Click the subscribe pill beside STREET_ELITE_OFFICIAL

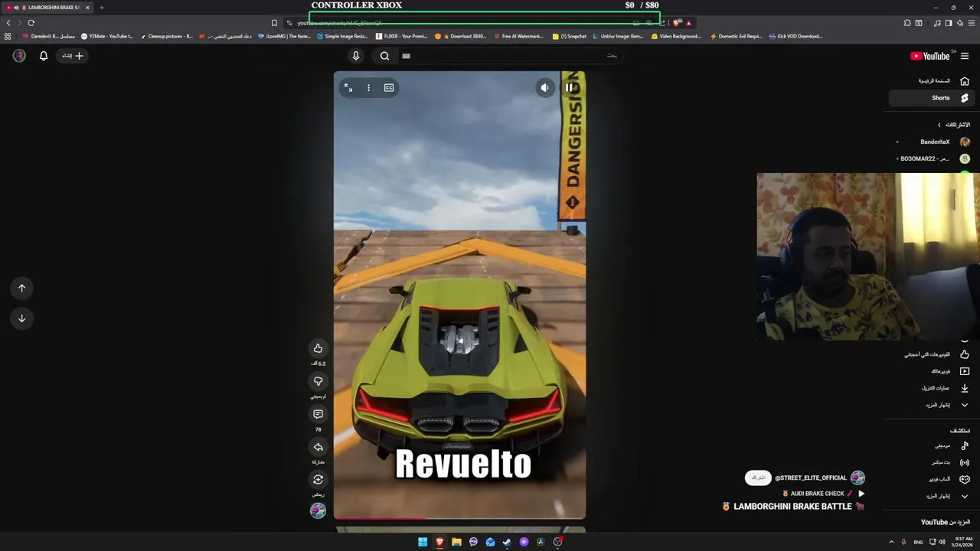(758, 478)
